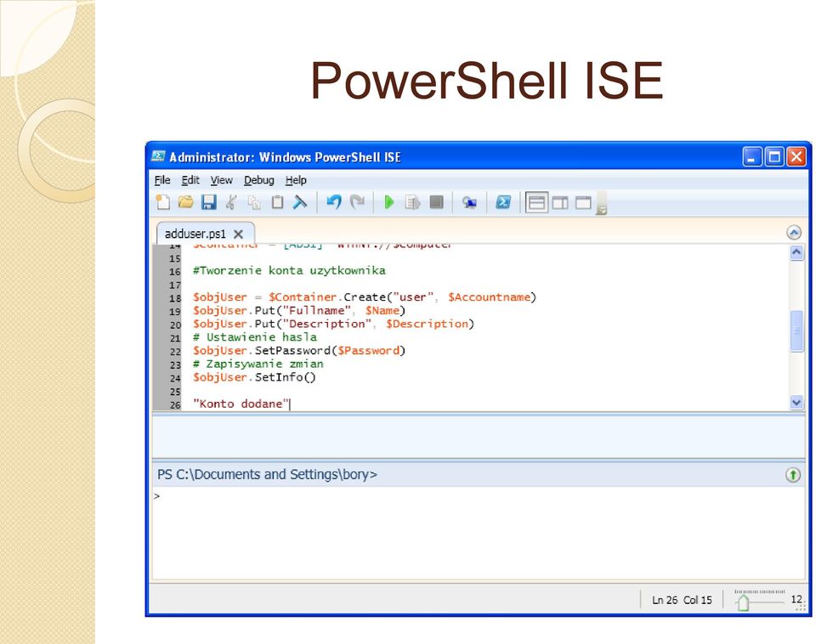Click in the command input pane
Viewport: 816px width, 644px height.
pos(478,534)
